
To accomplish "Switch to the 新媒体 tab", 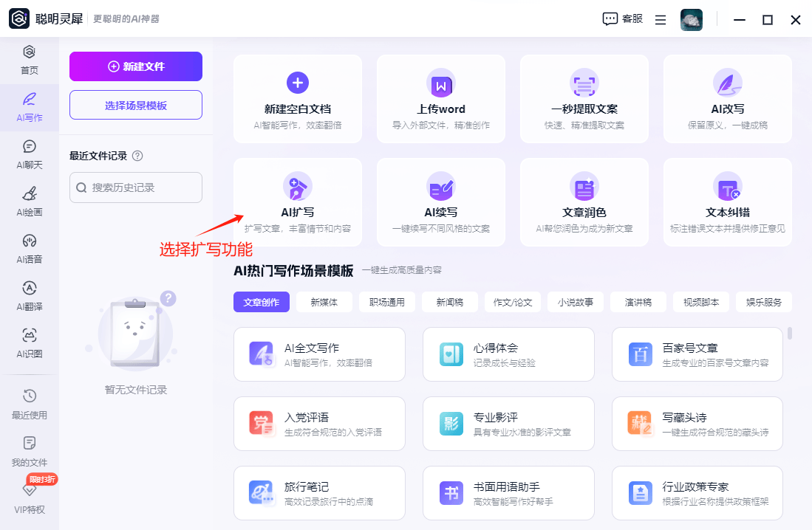I will 324,302.
